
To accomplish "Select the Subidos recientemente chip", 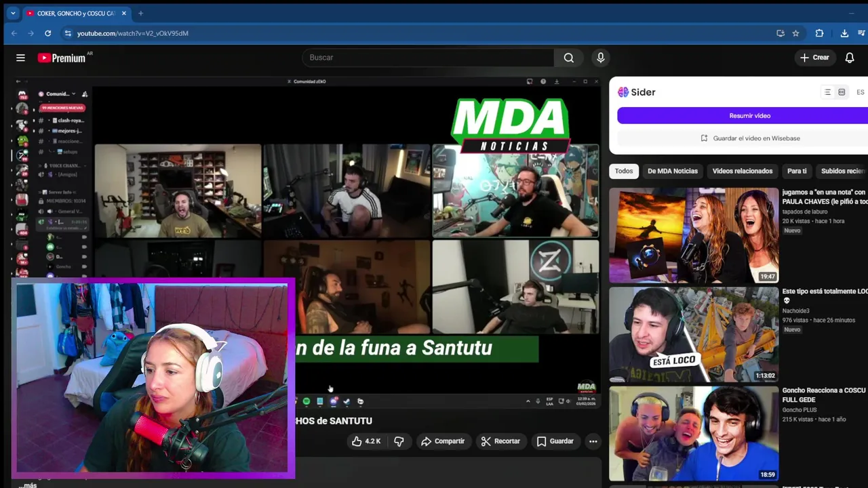I will coord(842,171).
